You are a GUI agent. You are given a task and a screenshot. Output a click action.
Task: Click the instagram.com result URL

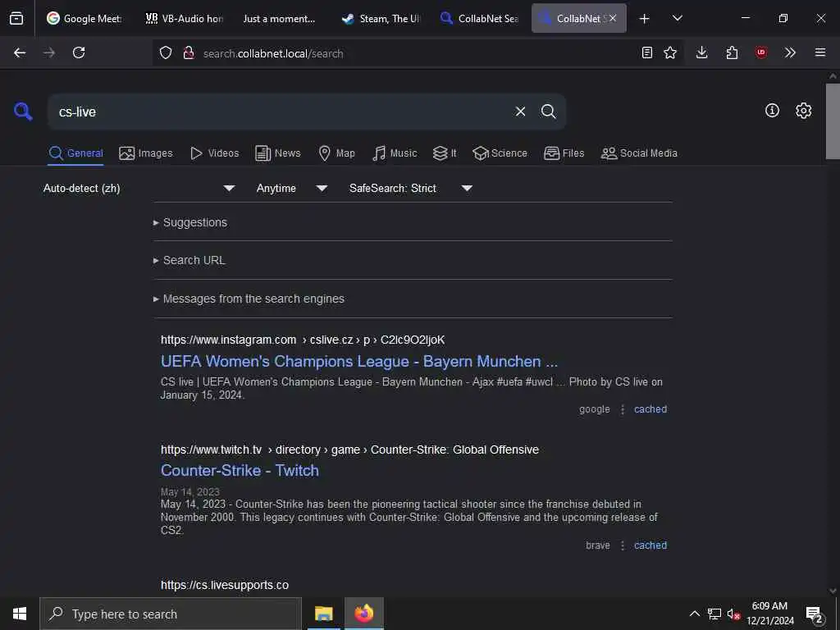pyautogui.click(x=303, y=340)
